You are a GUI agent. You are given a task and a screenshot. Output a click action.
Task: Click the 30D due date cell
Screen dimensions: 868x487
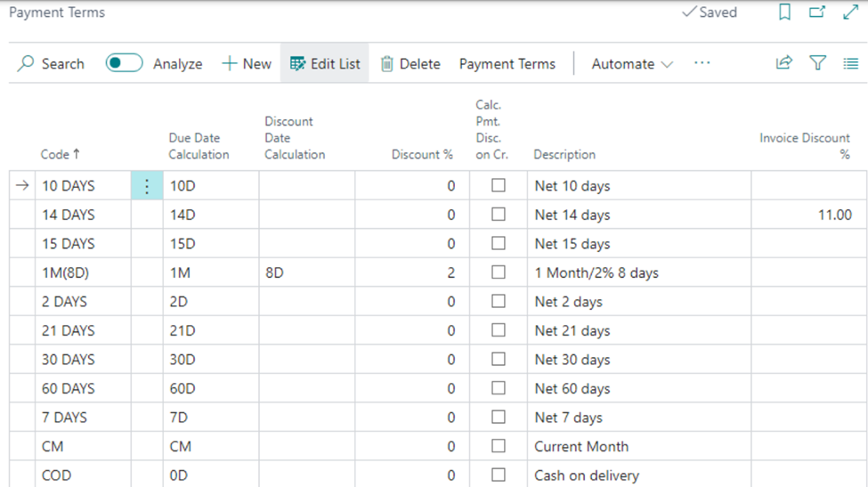[x=211, y=360]
